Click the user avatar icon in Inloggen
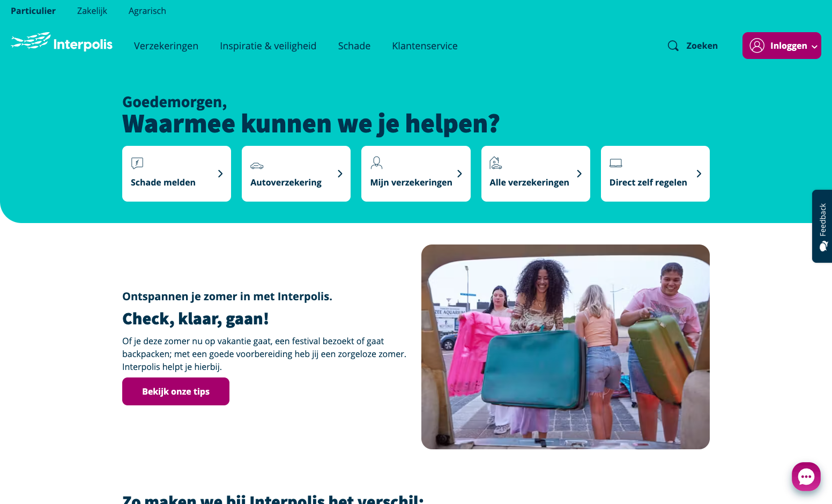The height and width of the screenshot is (504, 832). pos(757,46)
